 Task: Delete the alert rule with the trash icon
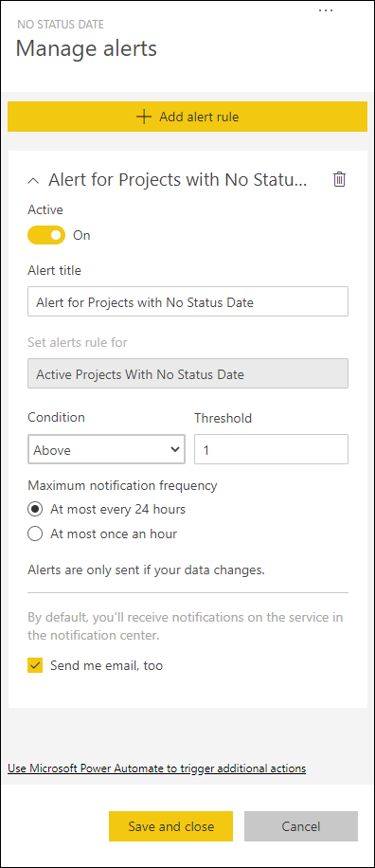coord(339,179)
